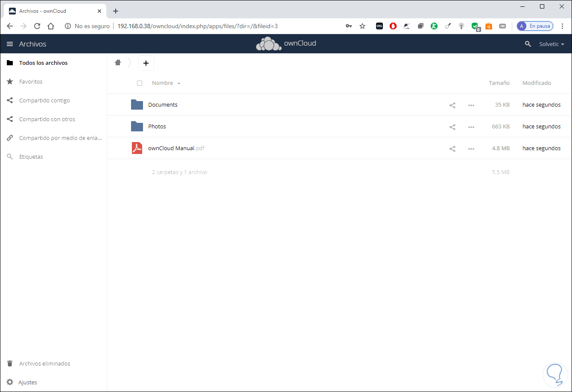Click the 4.8 MB size of ownCloud Manual
The width and height of the screenshot is (572, 392).
501,148
